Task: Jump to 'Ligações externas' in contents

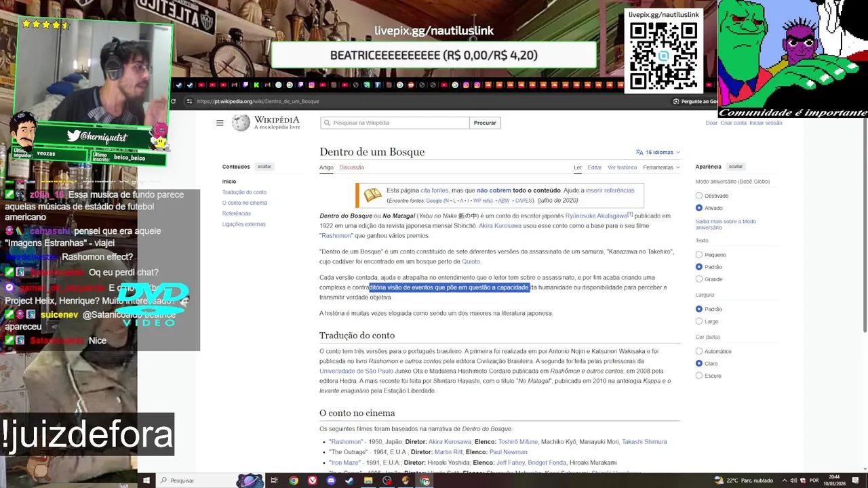Action: click(x=244, y=224)
